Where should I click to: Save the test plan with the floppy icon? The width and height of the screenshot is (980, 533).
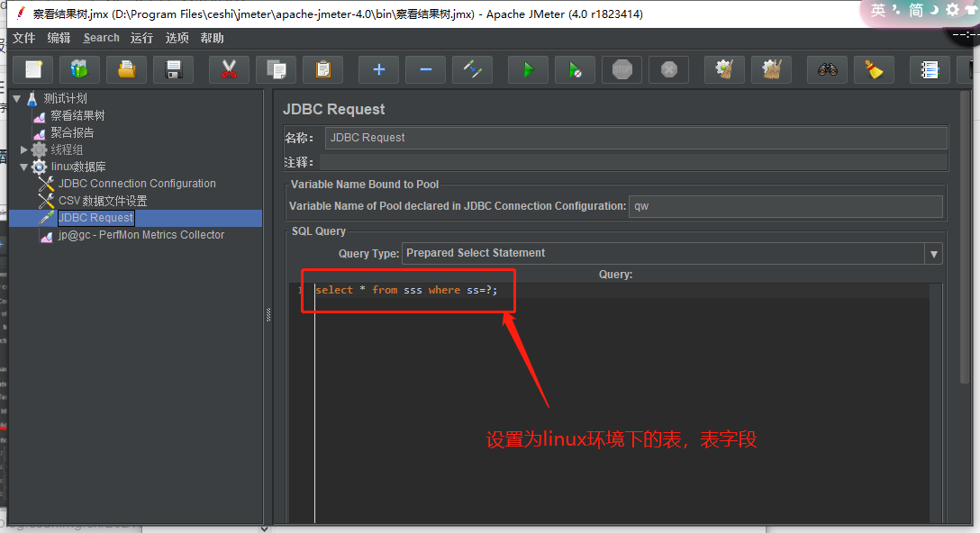(x=174, y=69)
